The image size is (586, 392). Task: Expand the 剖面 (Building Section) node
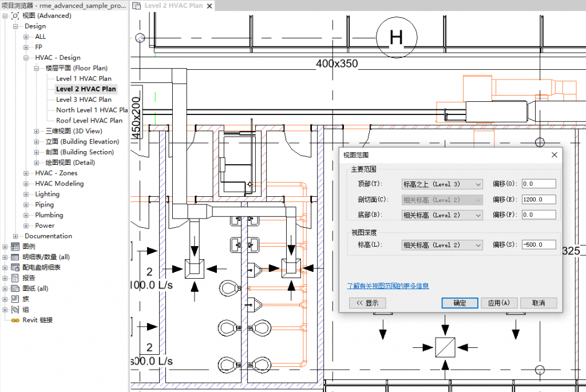click(x=36, y=152)
